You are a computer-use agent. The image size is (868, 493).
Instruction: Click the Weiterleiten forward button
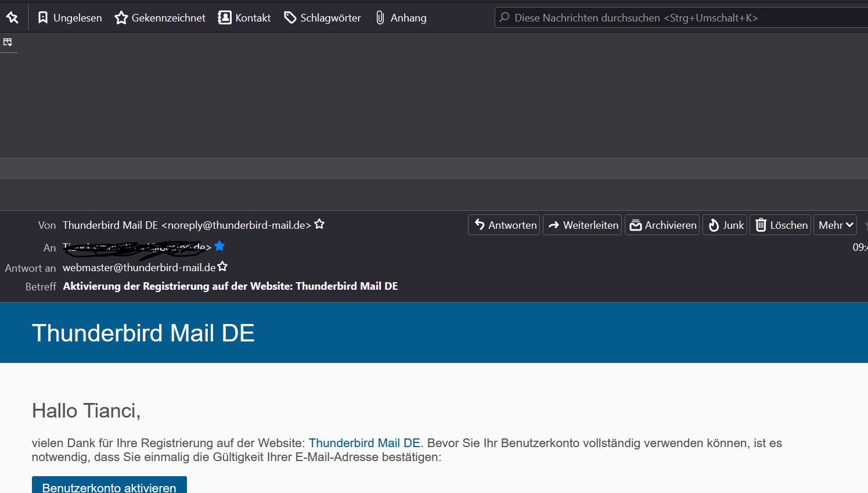coord(582,225)
